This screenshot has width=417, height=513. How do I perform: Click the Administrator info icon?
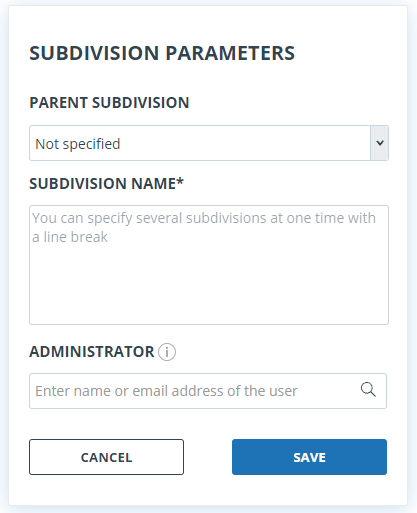pos(167,352)
